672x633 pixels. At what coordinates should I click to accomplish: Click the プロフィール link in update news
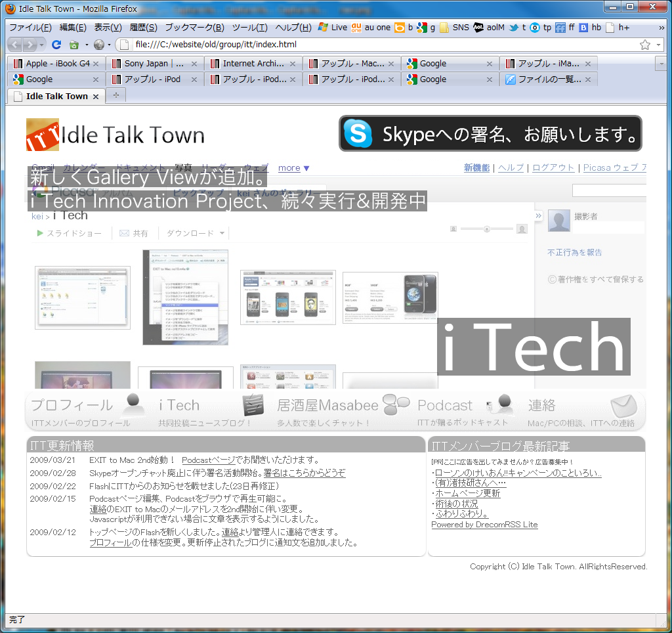(110, 542)
